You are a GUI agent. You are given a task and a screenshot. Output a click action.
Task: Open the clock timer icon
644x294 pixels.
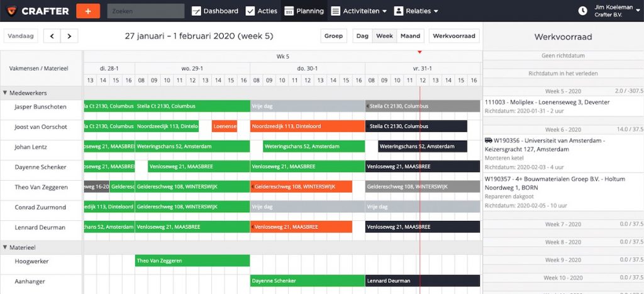582,11
